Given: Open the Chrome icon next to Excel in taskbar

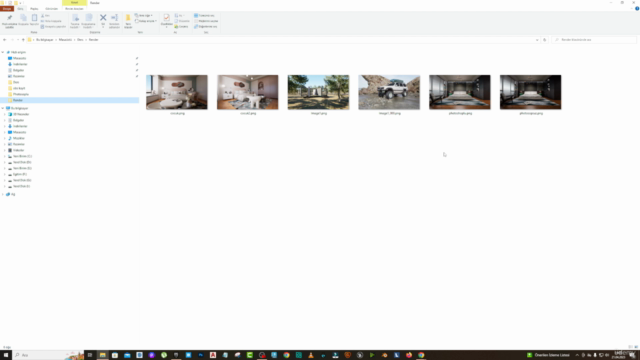Looking at the screenshot, I should (x=287, y=355).
